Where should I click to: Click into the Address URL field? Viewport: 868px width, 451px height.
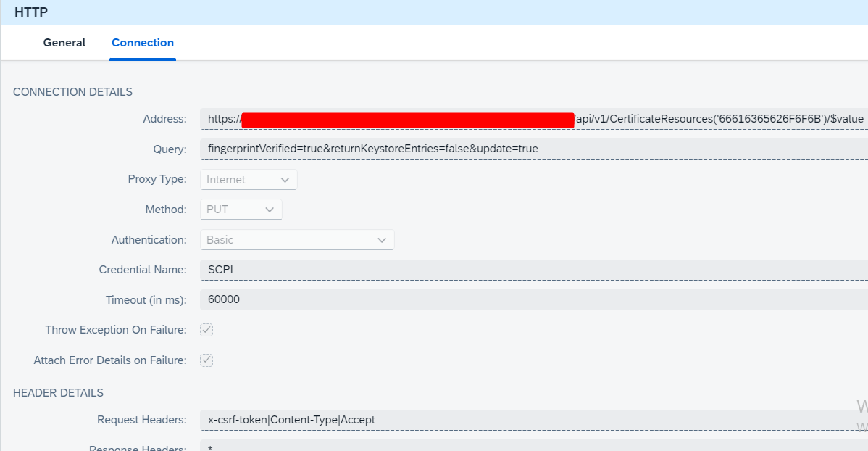point(717,119)
